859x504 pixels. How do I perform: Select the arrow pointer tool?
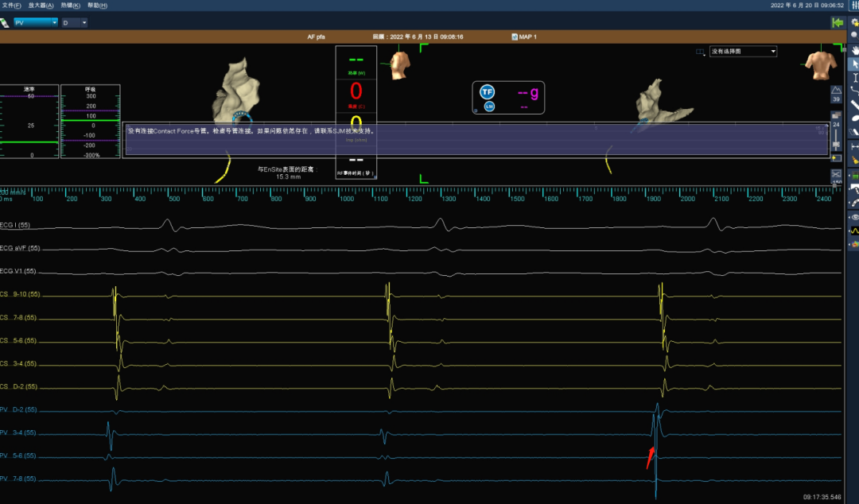pyautogui.click(x=855, y=64)
